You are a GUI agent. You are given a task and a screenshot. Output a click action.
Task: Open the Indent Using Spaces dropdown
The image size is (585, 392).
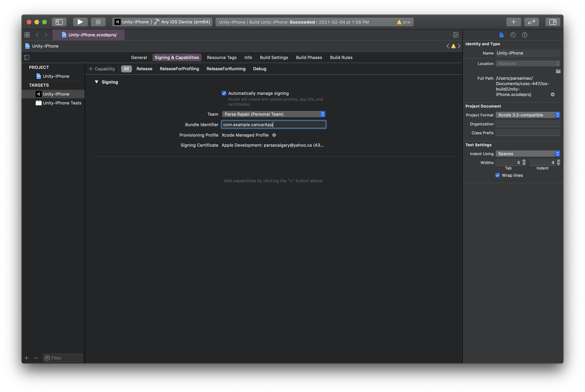pos(528,154)
